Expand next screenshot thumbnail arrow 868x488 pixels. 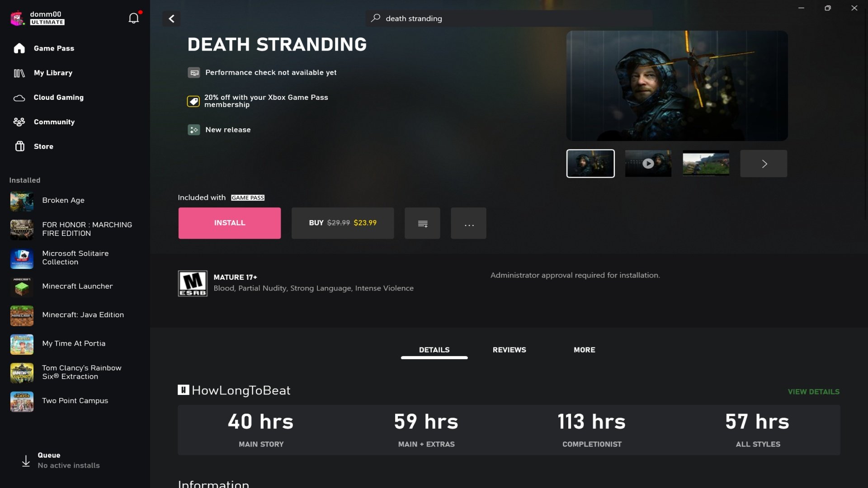[x=764, y=163]
